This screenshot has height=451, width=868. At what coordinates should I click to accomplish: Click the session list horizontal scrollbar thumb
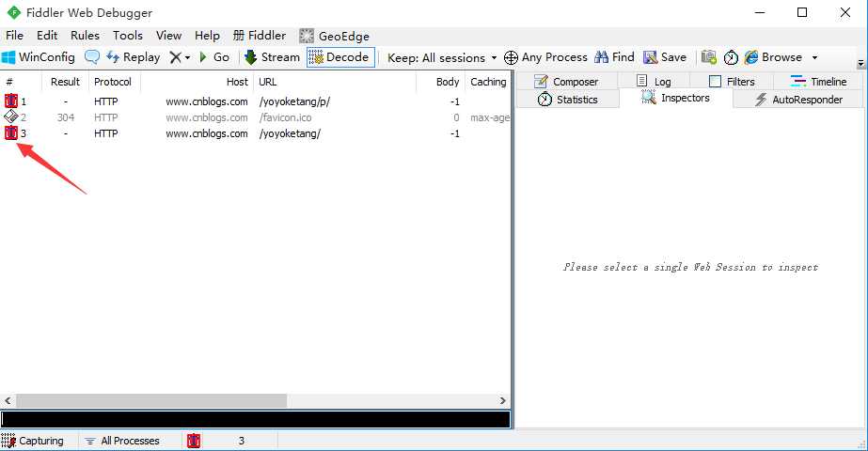[151, 400]
